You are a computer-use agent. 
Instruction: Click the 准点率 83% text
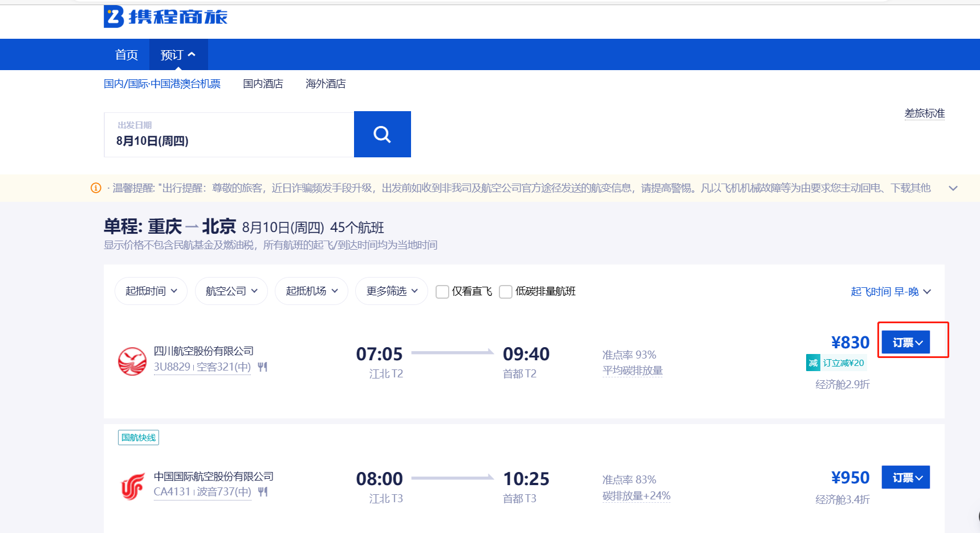(x=629, y=479)
